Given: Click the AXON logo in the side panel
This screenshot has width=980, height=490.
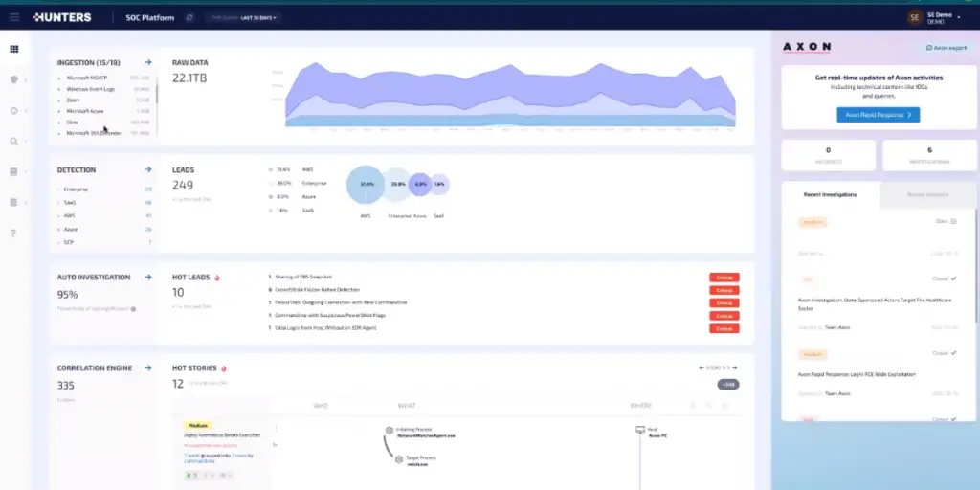Looking at the screenshot, I should coord(807,47).
